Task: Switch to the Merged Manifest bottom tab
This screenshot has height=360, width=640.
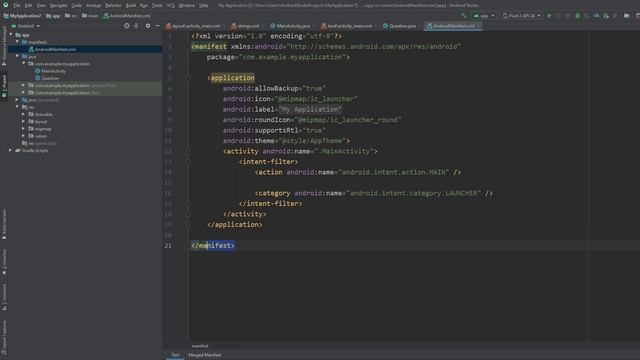Action: click(204, 355)
